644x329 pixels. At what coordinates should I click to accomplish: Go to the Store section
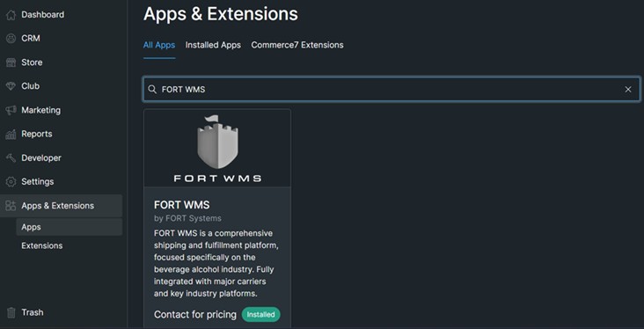pos(32,62)
